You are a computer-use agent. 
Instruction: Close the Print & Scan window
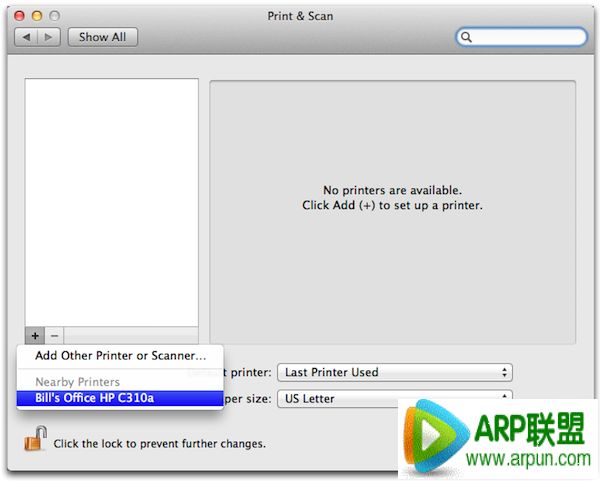(x=18, y=17)
